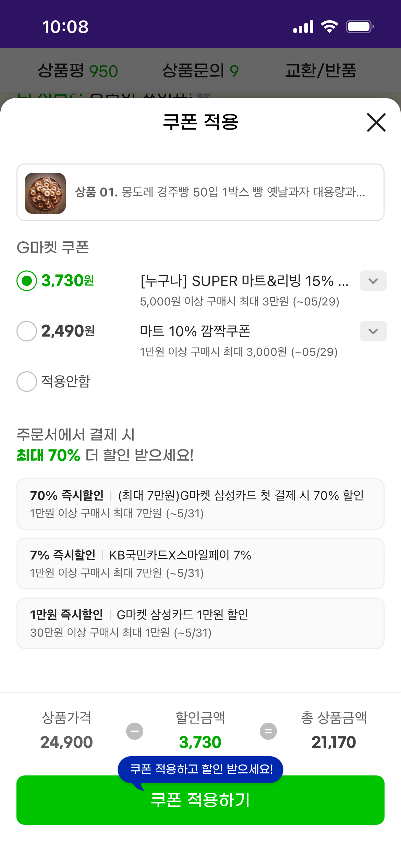
Task: Tap the 쿠폰 적용하기 green button
Action: 200,800
